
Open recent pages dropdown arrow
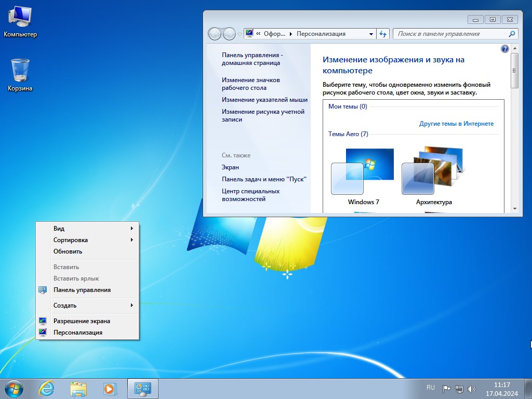[240, 34]
